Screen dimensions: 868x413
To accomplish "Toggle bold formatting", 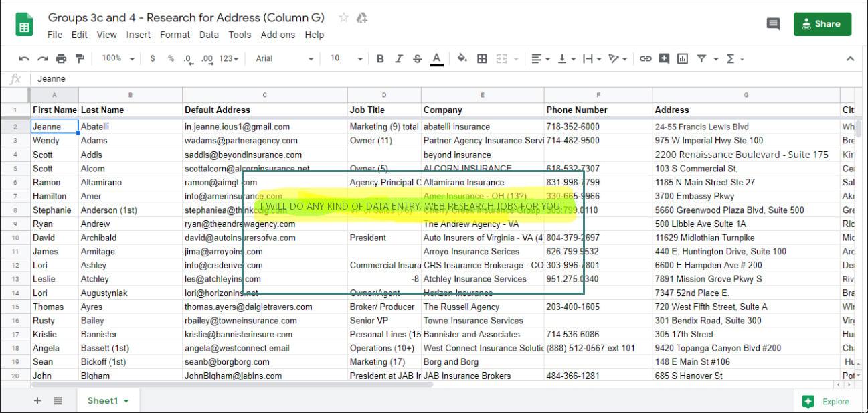I will click(380, 58).
